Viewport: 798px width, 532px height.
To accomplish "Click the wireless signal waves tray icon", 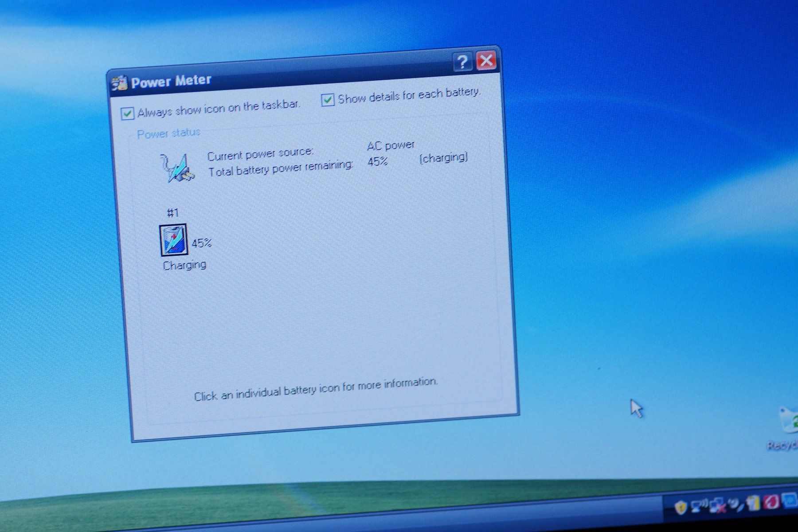I will coord(735,504).
